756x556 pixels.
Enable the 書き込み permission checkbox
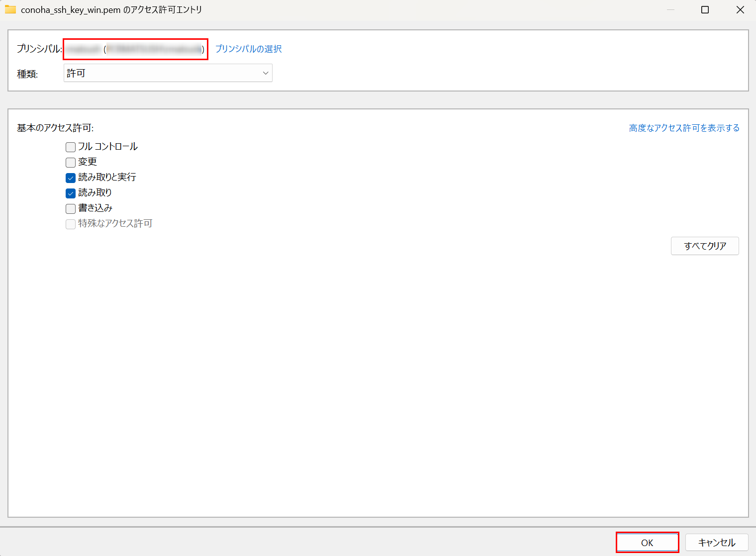[x=71, y=209]
